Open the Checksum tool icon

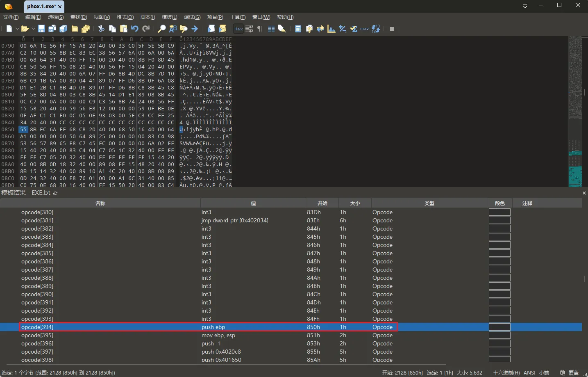(354, 29)
